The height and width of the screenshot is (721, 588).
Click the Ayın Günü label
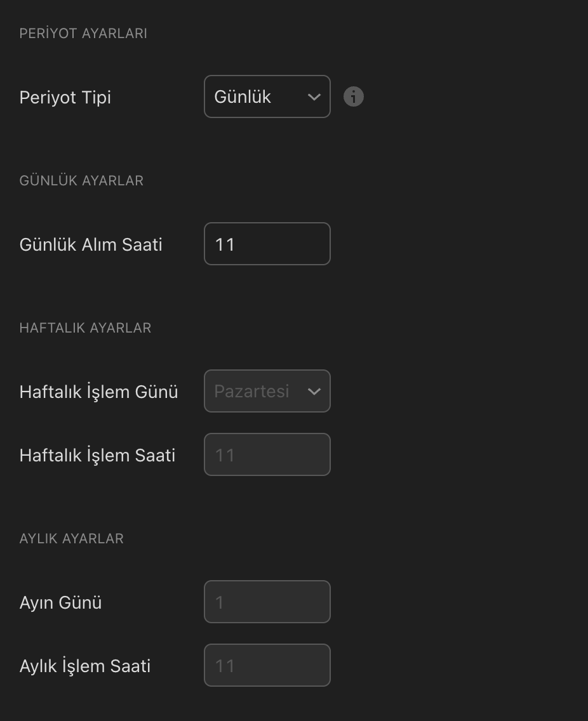[x=60, y=602]
